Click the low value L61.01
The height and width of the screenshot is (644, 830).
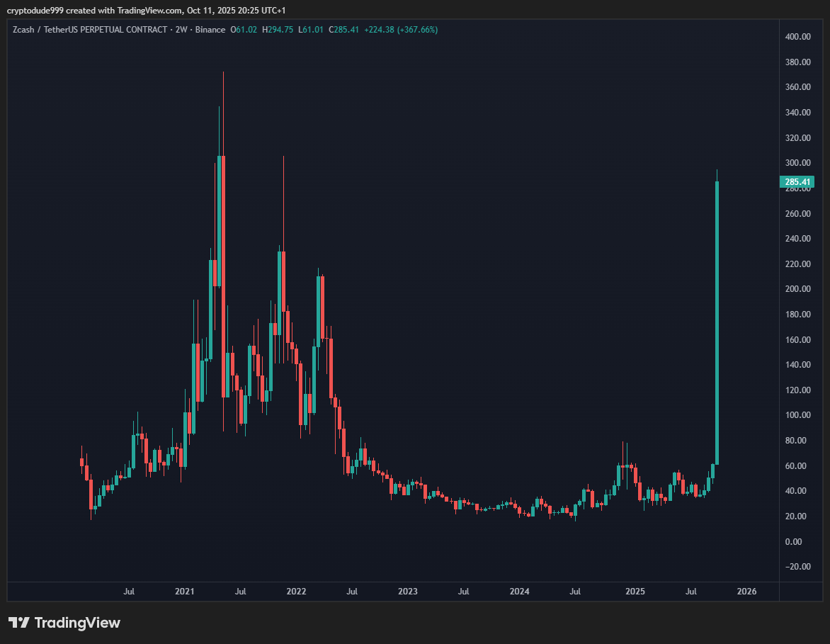pos(312,30)
